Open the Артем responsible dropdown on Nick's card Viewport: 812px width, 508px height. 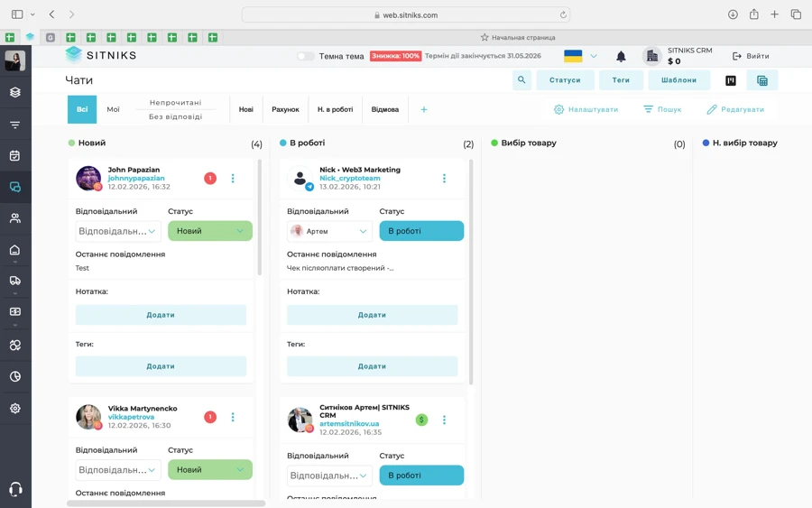point(329,231)
